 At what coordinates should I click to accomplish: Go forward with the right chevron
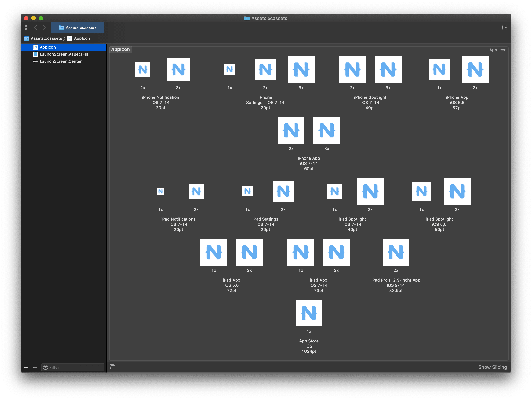click(44, 28)
